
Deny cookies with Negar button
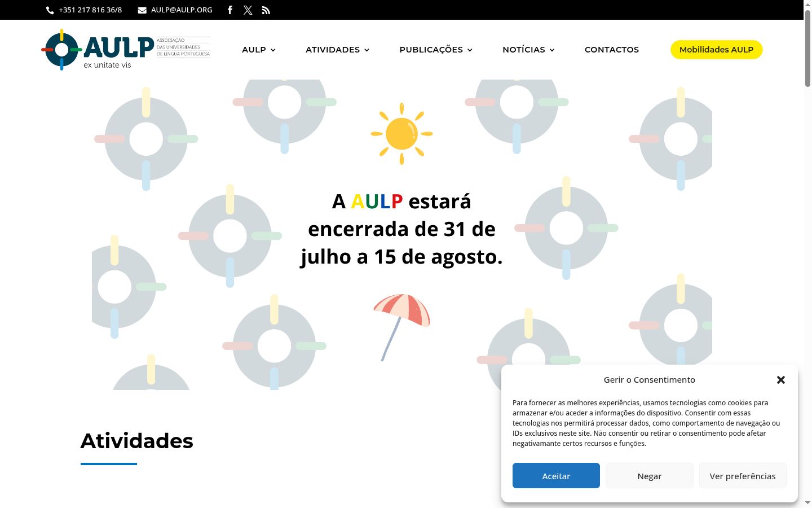(x=650, y=476)
